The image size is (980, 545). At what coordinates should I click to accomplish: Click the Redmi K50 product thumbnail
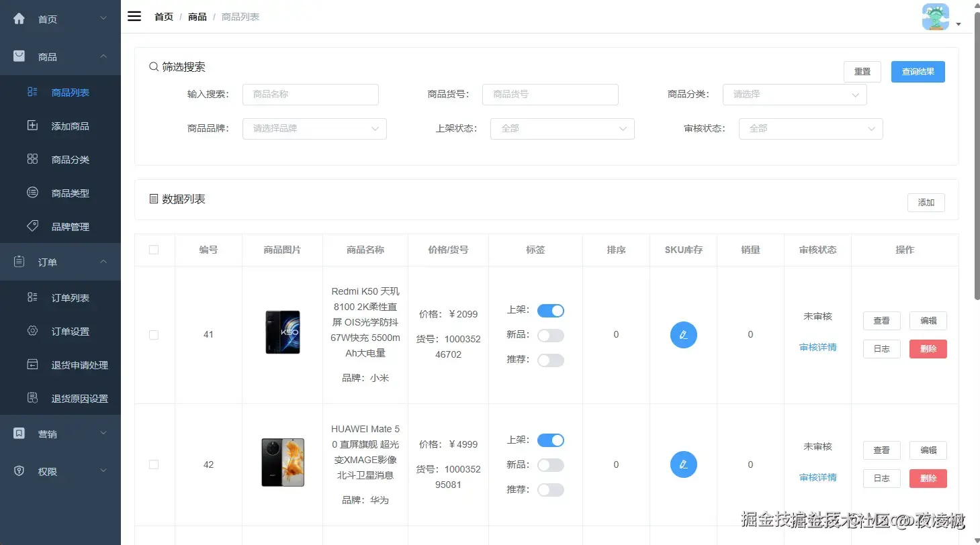point(283,332)
